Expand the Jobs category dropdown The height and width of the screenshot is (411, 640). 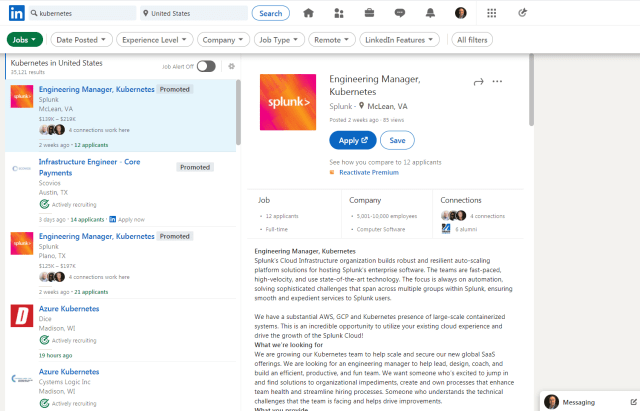coord(24,40)
